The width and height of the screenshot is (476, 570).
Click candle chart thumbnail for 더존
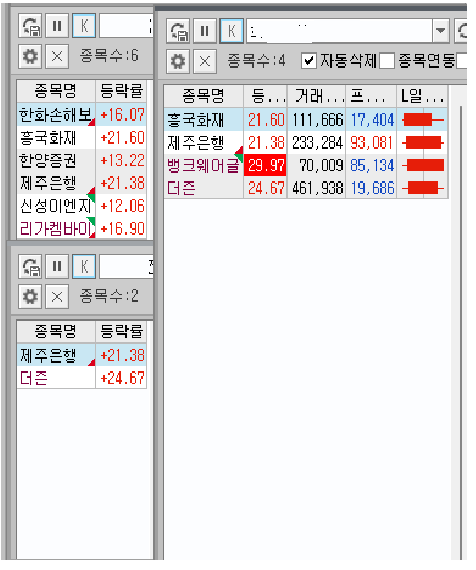coord(422,188)
